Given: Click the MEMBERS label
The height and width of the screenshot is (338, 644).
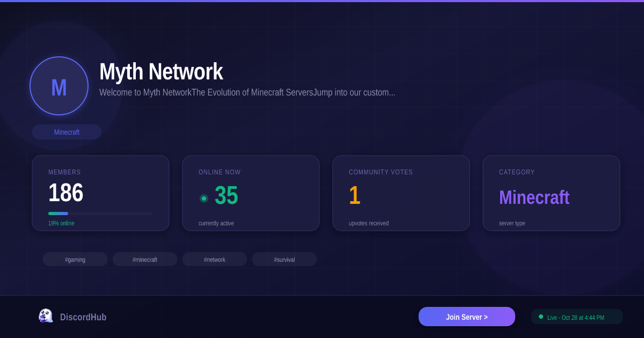Looking at the screenshot, I should point(64,172).
